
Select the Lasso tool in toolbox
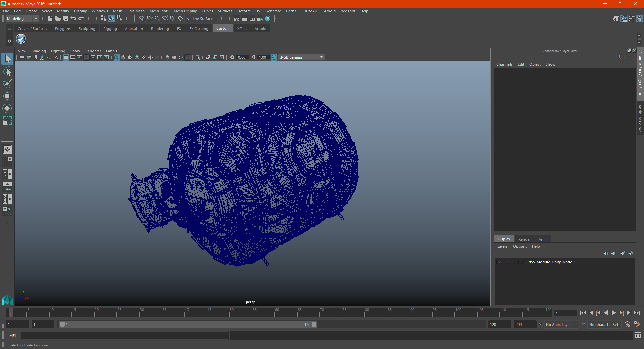[7, 71]
